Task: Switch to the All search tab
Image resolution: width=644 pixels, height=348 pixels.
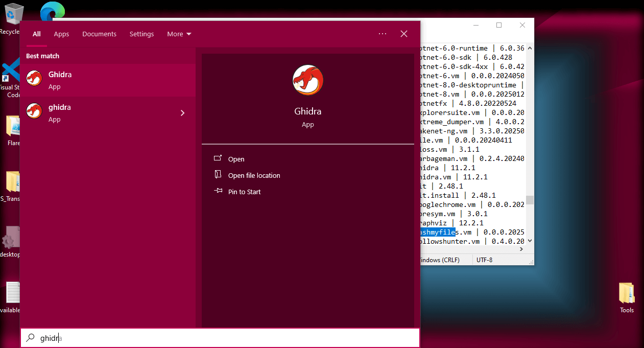Action: pos(37,34)
